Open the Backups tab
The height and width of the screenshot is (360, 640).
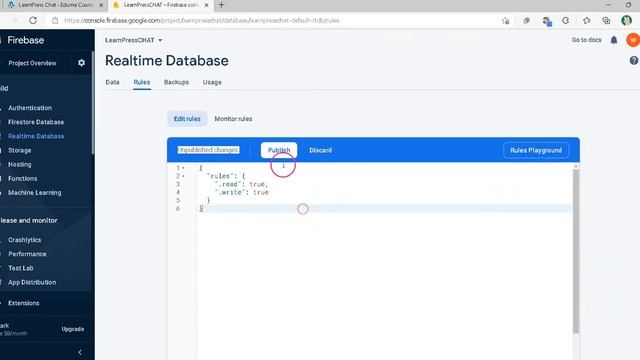click(x=176, y=82)
